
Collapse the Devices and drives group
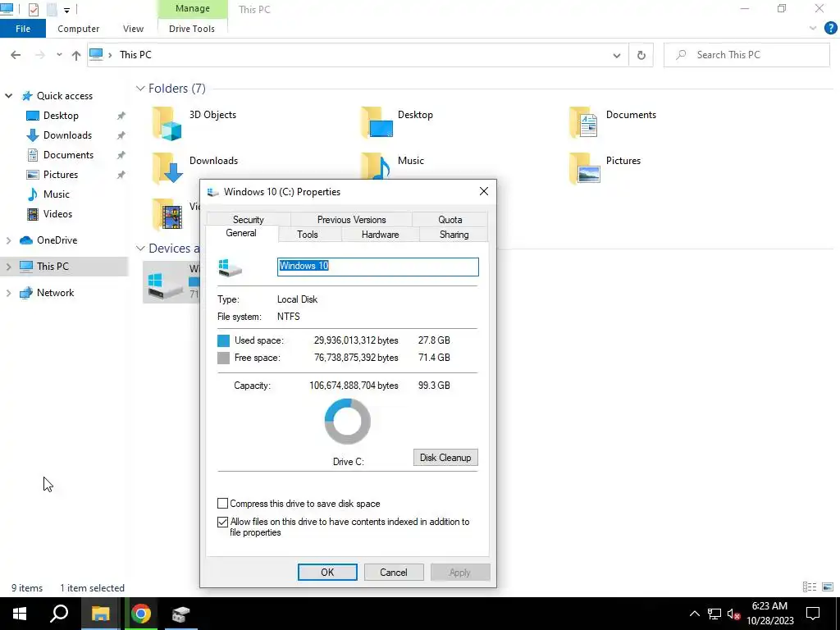pyautogui.click(x=140, y=248)
